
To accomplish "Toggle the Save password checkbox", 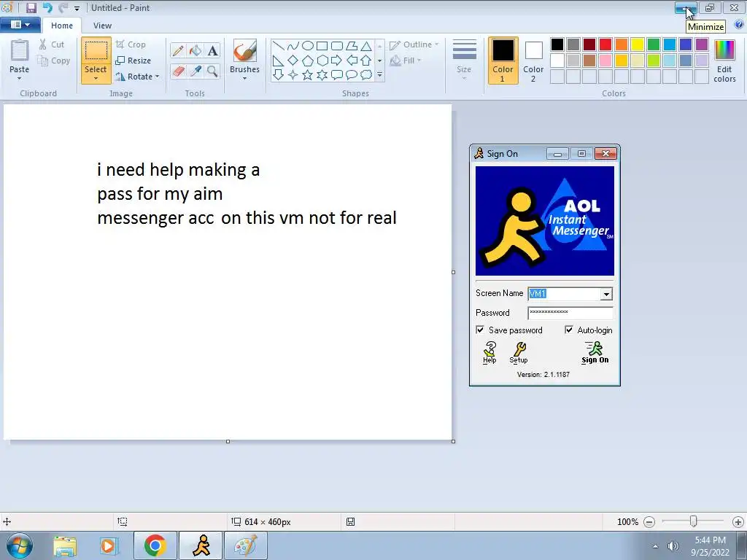I will (480, 330).
